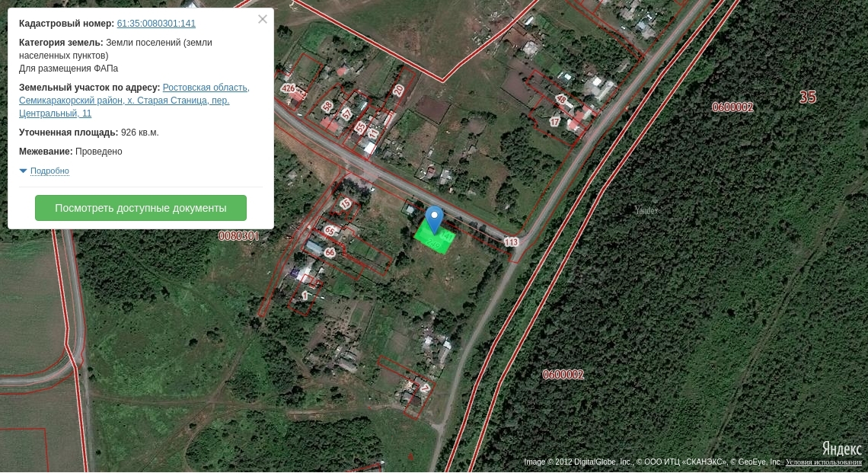Image resolution: width=868 pixels, height=473 pixels.
Task: Select parcel label 58 on map
Action: 327,107
